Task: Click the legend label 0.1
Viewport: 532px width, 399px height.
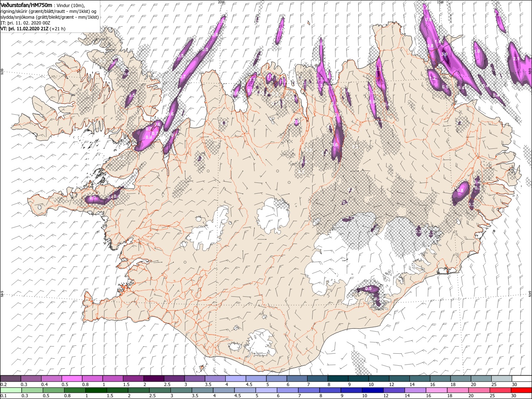Action: click(3, 397)
